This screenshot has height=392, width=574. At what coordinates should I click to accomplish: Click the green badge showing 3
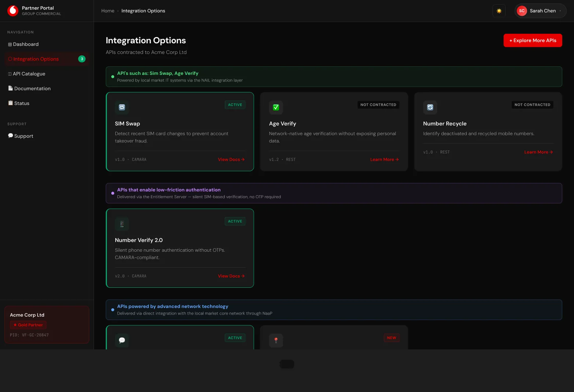[82, 59]
